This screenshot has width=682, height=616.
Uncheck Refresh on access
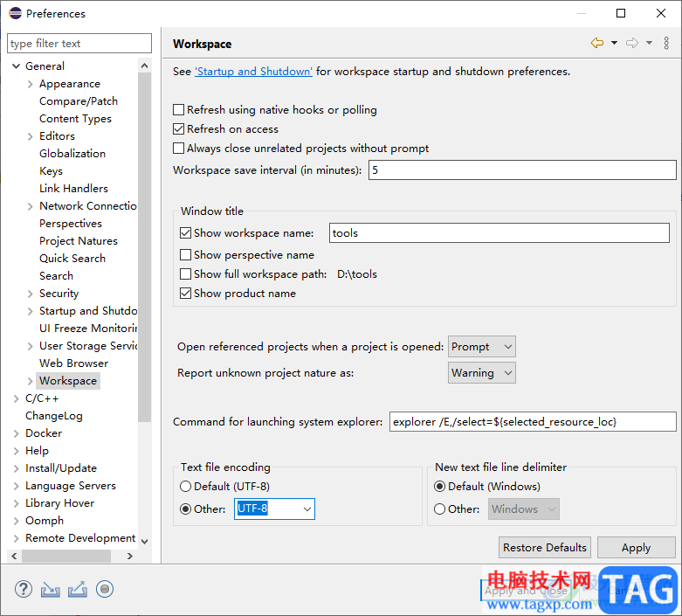(x=178, y=128)
